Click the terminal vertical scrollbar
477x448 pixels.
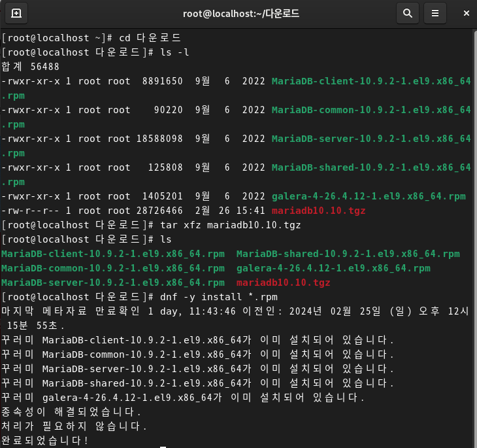(475, 239)
